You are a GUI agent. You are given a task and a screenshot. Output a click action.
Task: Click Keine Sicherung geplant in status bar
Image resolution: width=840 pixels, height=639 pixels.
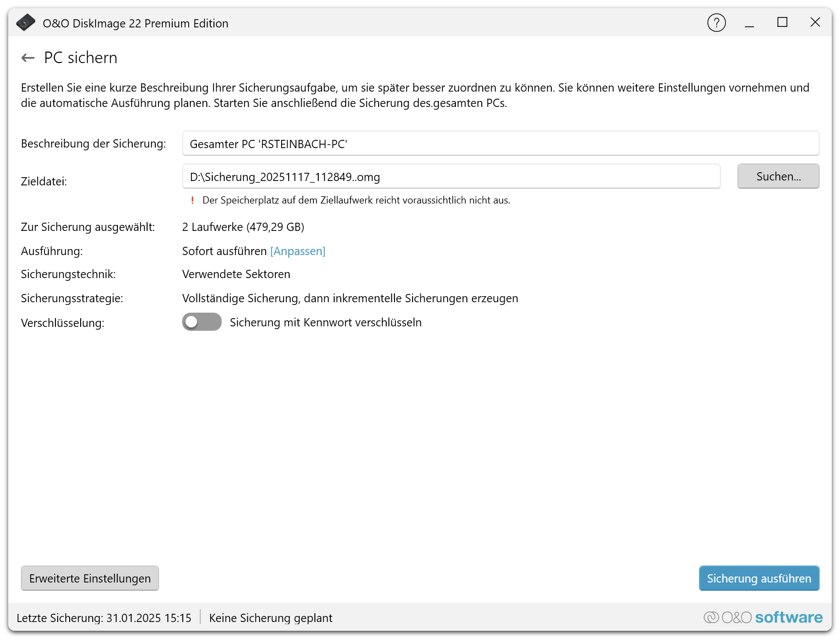click(x=270, y=618)
